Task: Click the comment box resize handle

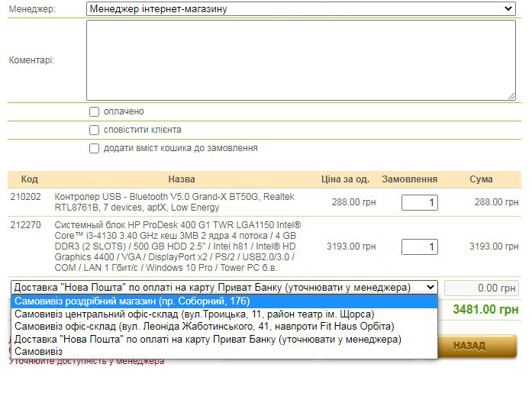Action: (x=511, y=96)
